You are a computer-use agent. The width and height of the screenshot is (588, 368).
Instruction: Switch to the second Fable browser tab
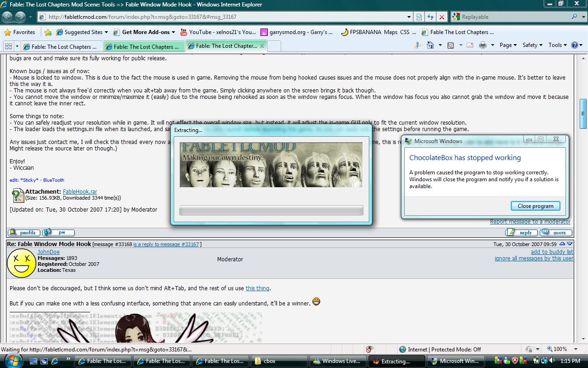144,46
